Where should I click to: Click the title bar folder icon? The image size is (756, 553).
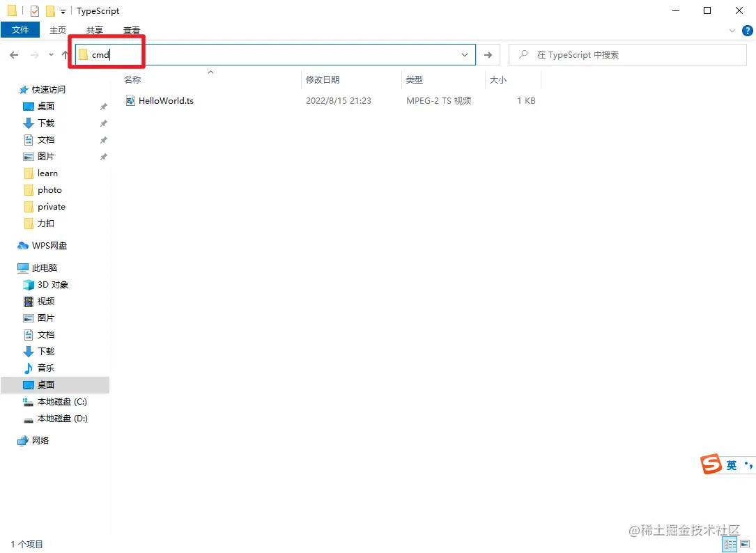tap(12, 10)
